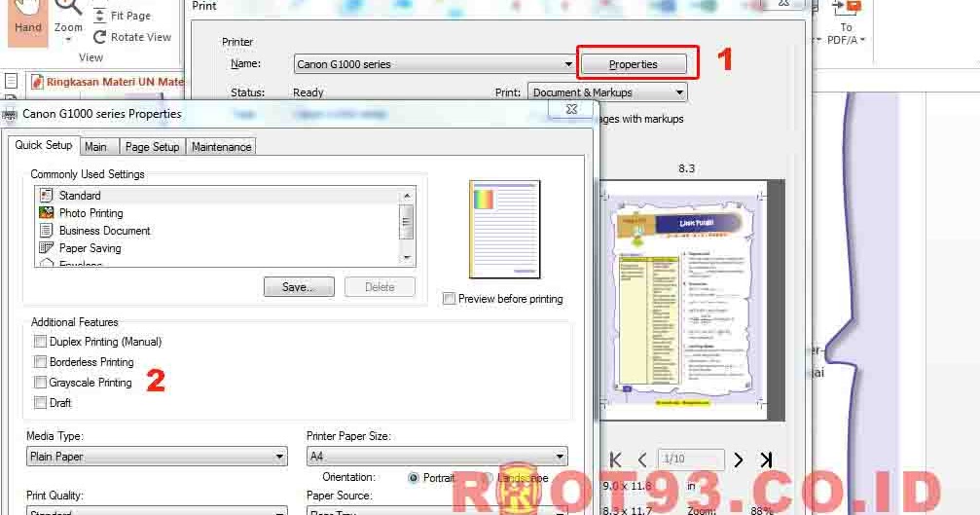Enable Grayscale Printing
Viewport: 980px width, 515px height.
[40, 383]
